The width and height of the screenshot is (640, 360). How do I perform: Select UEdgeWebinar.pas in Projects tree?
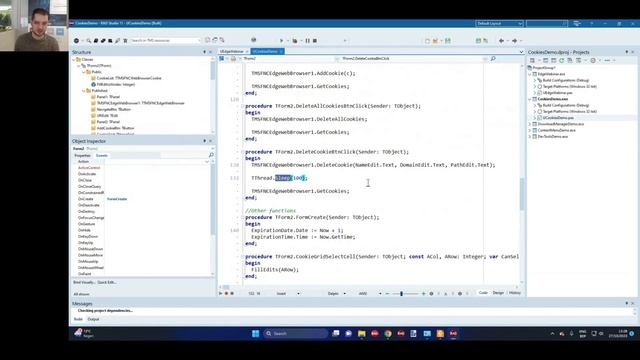(x=558, y=93)
